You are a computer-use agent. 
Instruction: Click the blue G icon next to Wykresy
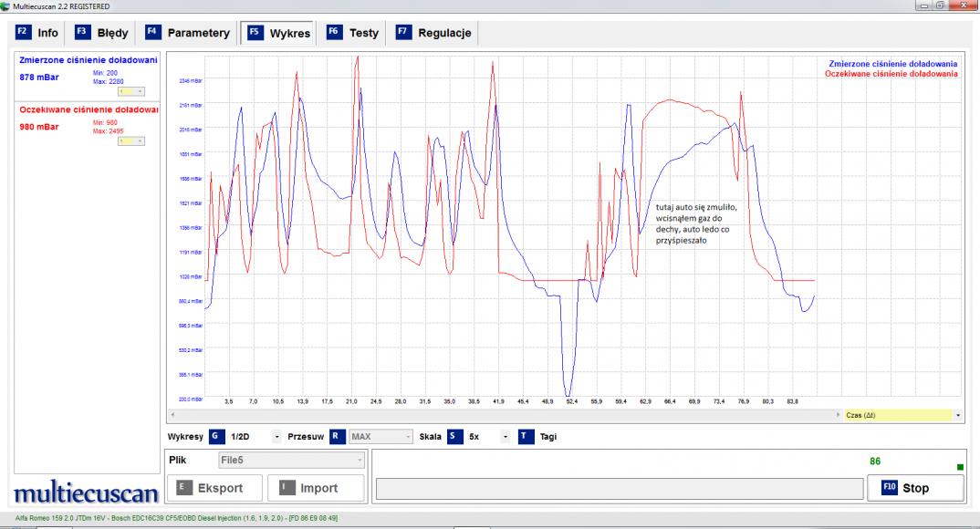point(217,436)
